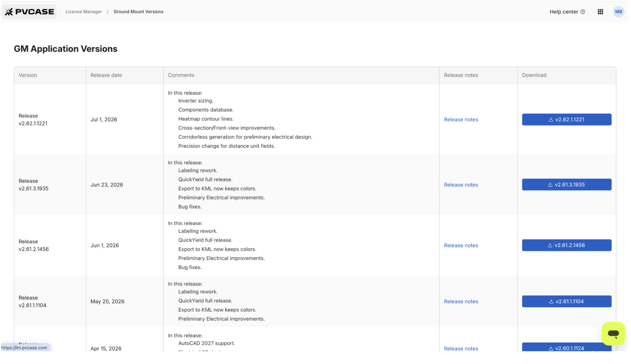Open Release notes for Jun 23, 2026
The width and height of the screenshot is (631, 364).
point(461,185)
